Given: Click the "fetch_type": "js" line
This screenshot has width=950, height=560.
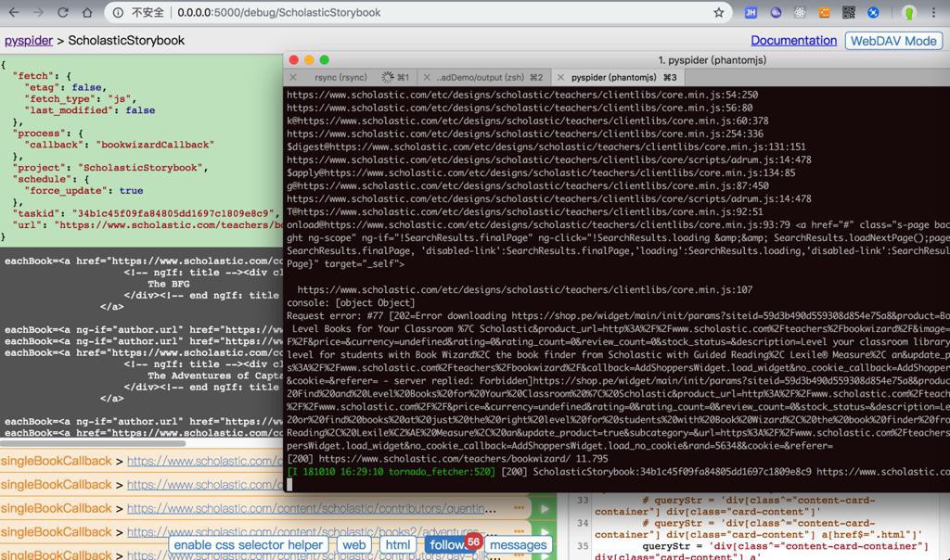Looking at the screenshot, I should [x=81, y=98].
